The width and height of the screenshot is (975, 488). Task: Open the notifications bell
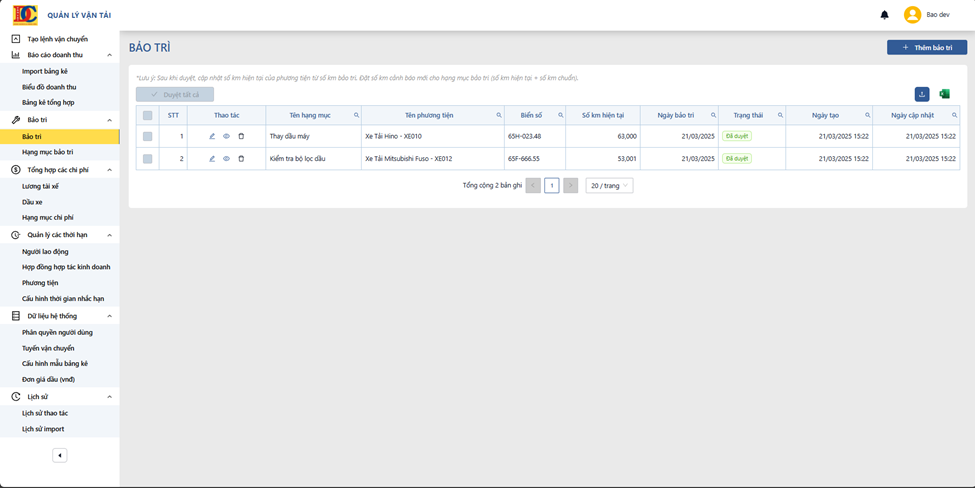pos(884,15)
